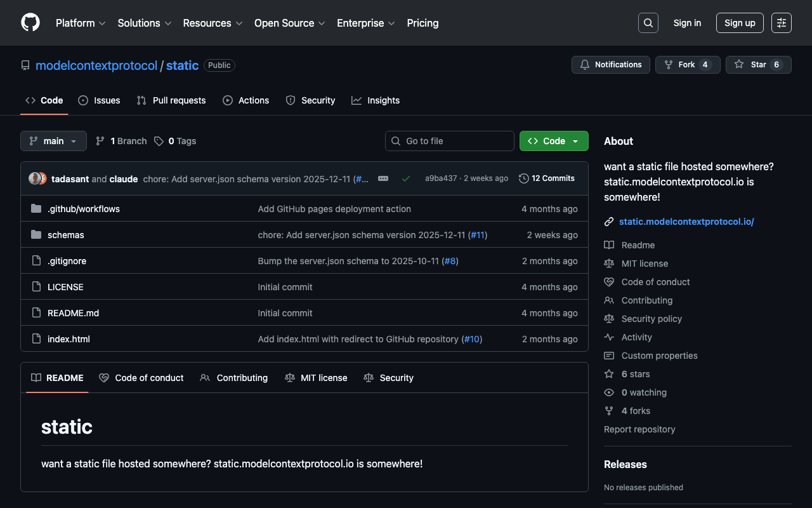Image resolution: width=812 pixels, height=508 pixels.
Task: Open the 12 Commits history
Action: [x=546, y=178]
